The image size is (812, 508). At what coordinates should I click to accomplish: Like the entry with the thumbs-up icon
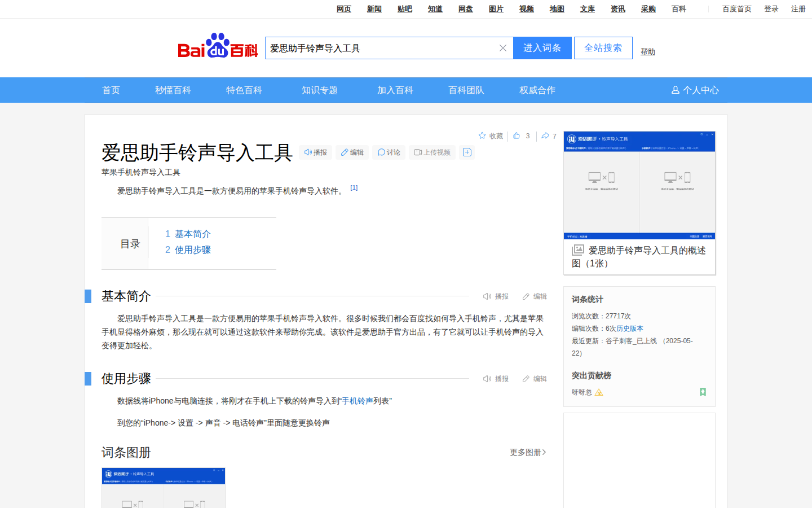[517, 135]
